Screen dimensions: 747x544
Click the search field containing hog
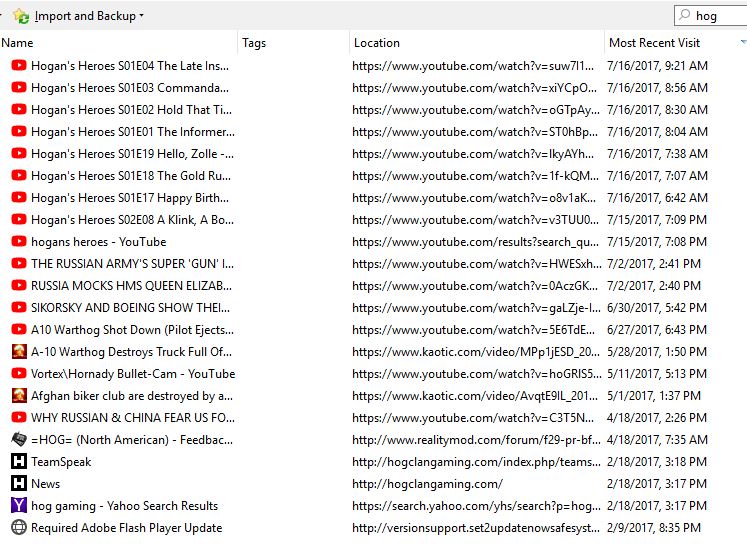click(713, 16)
